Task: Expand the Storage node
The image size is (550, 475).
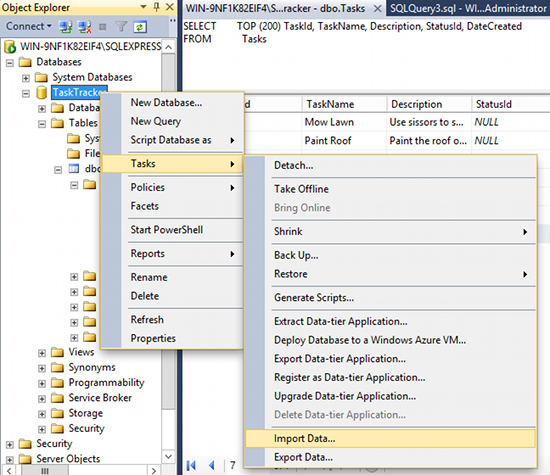Action: tap(42, 414)
